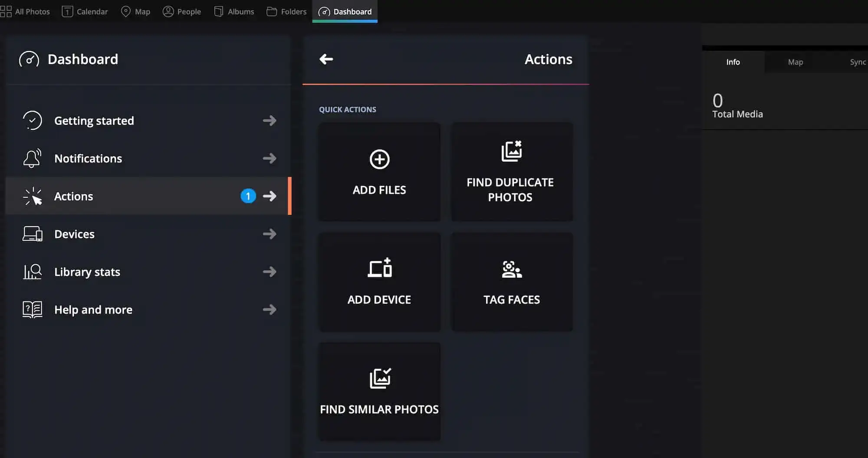Expand Getting started with its arrow

point(270,121)
